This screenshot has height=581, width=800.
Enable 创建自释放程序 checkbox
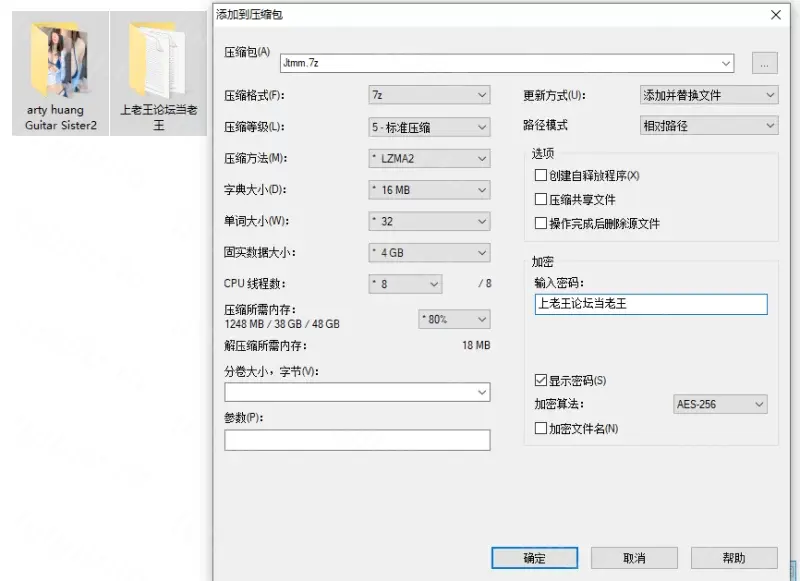pyautogui.click(x=542, y=176)
